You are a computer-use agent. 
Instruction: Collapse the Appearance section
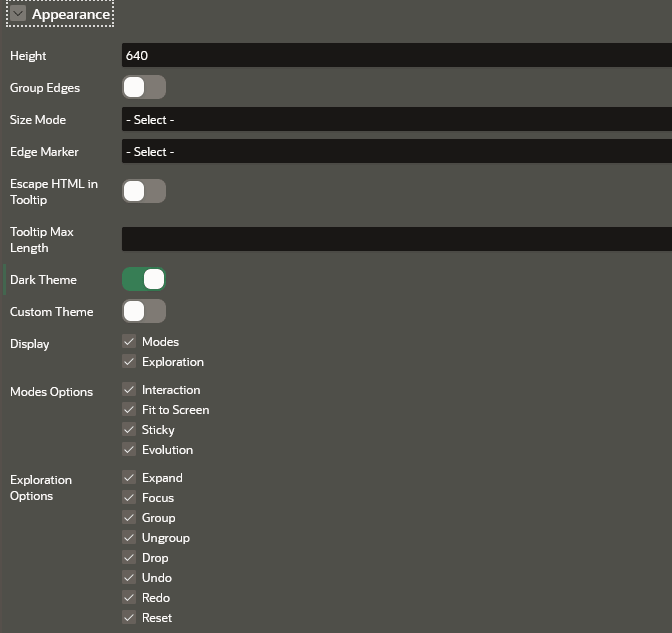18,14
